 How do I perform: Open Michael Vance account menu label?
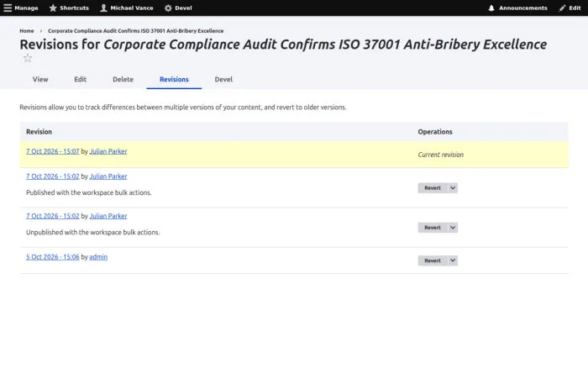tap(132, 8)
